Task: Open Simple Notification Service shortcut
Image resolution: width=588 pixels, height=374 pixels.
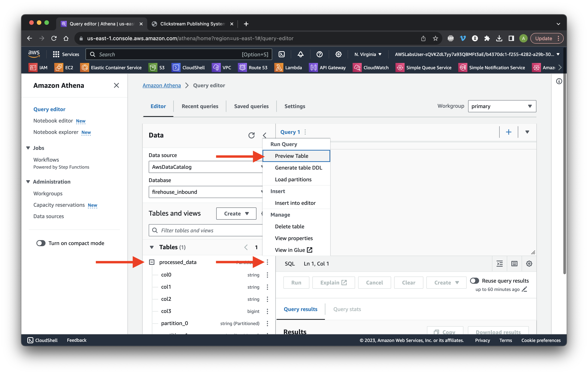Action: point(492,68)
